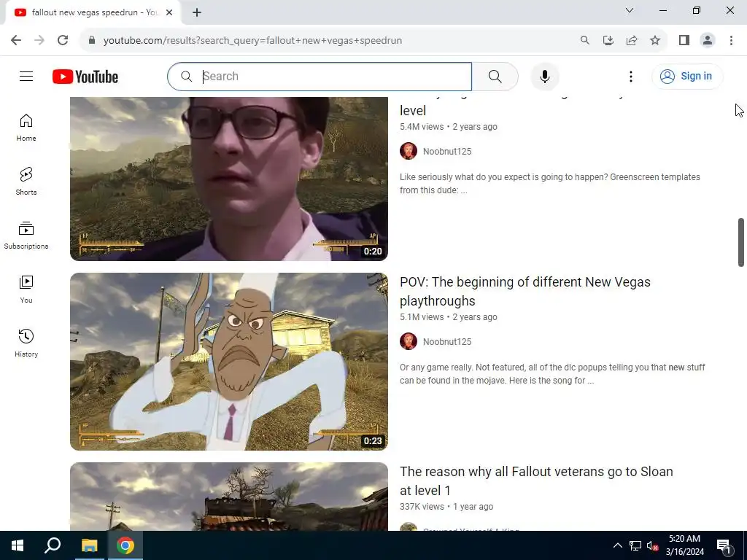This screenshot has height=560, width=747.
Task: Open Subscriptions in the sidebar
Action: [26, 236]
